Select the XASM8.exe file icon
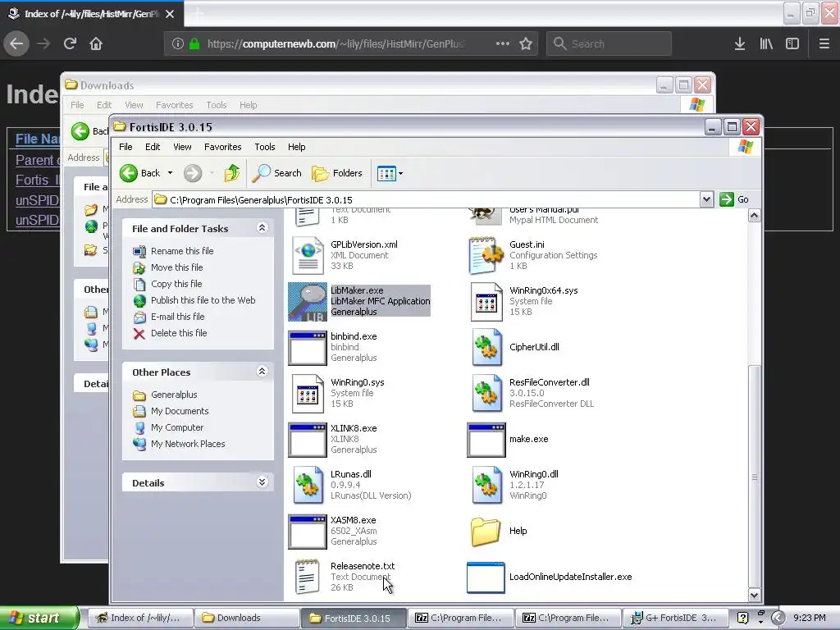Screen dimensions: 840x630 click(x=308, y=532)
